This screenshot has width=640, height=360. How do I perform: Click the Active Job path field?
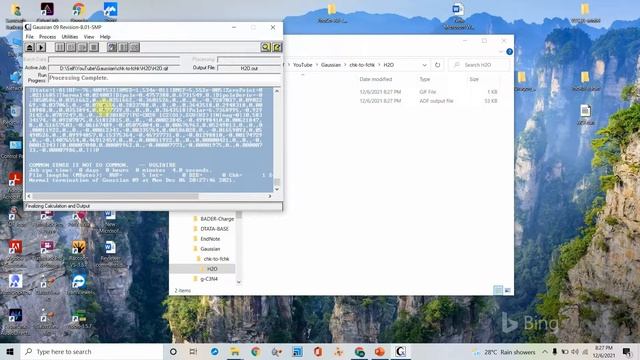coord(114,68)
